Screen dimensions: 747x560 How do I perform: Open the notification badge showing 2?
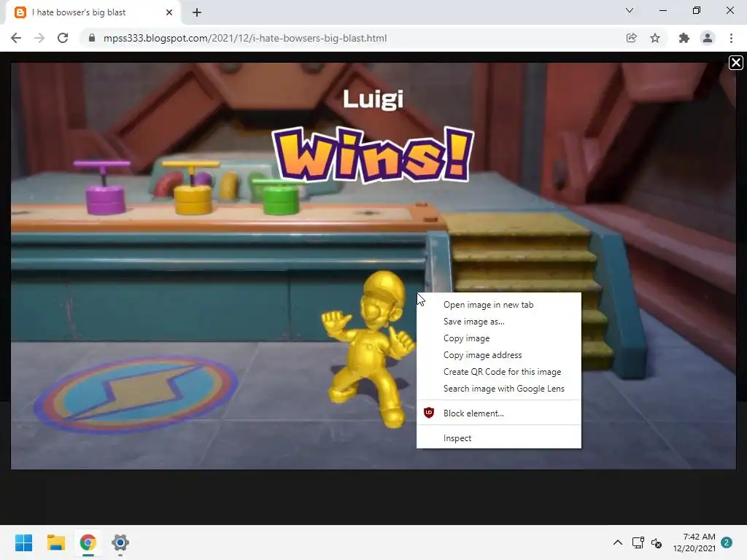click(x=727, y=542)
